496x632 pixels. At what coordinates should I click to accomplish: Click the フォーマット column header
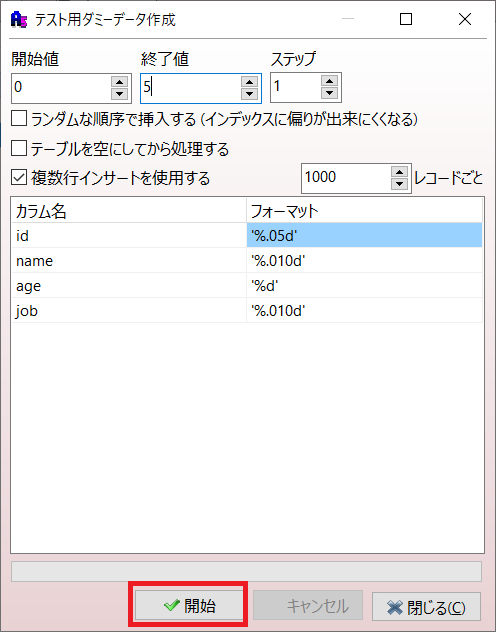coord(364,211)
